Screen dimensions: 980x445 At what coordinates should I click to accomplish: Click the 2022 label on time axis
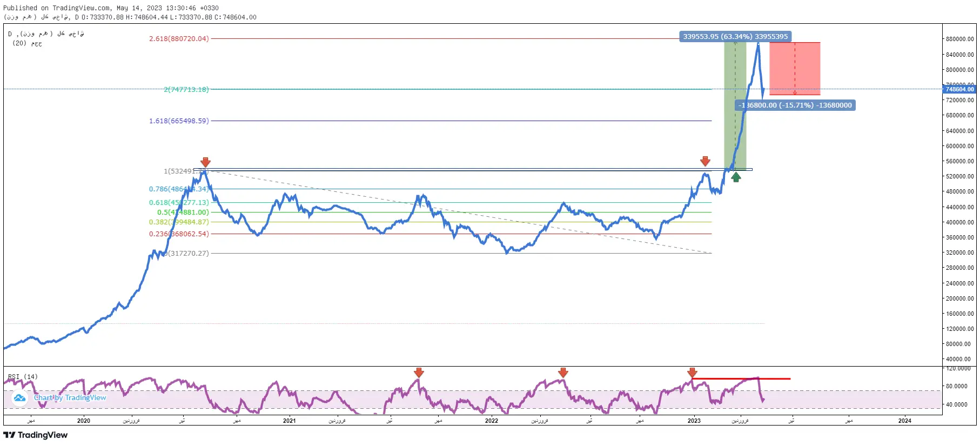[492, 421]
